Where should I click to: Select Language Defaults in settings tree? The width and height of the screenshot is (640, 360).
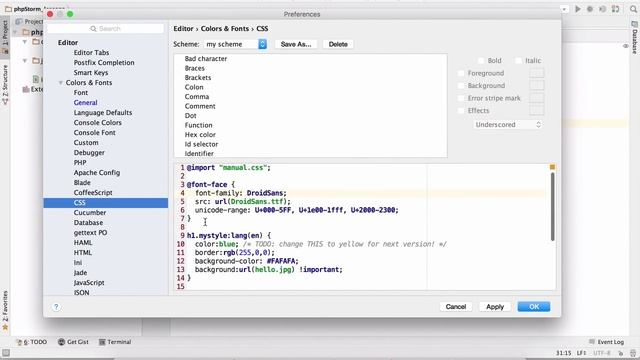click(x=103, y=113)
